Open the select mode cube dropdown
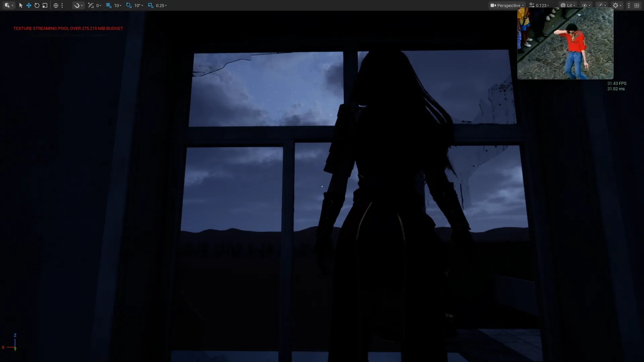Screen dimensions: 644x362 tap(8, 5)
